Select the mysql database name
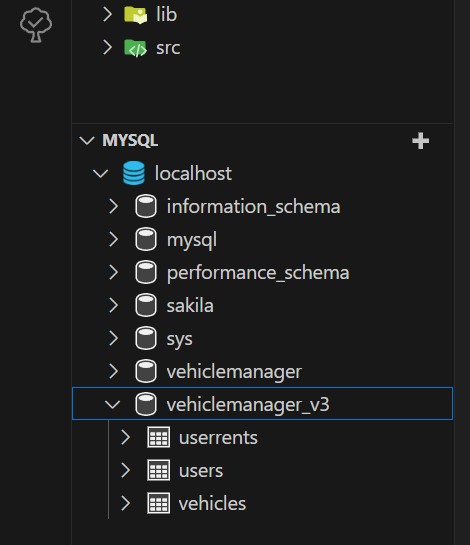The image size is (470, 545). coord(192,241)
